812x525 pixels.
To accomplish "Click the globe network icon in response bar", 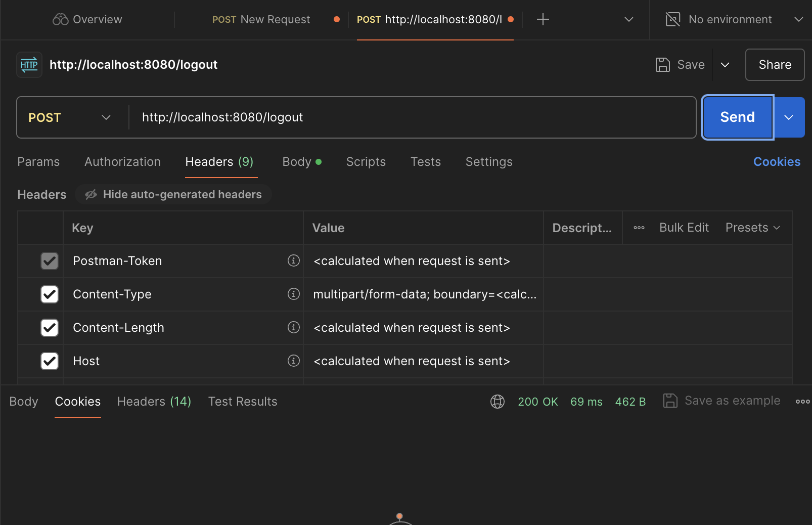I will tap(497, 402).
